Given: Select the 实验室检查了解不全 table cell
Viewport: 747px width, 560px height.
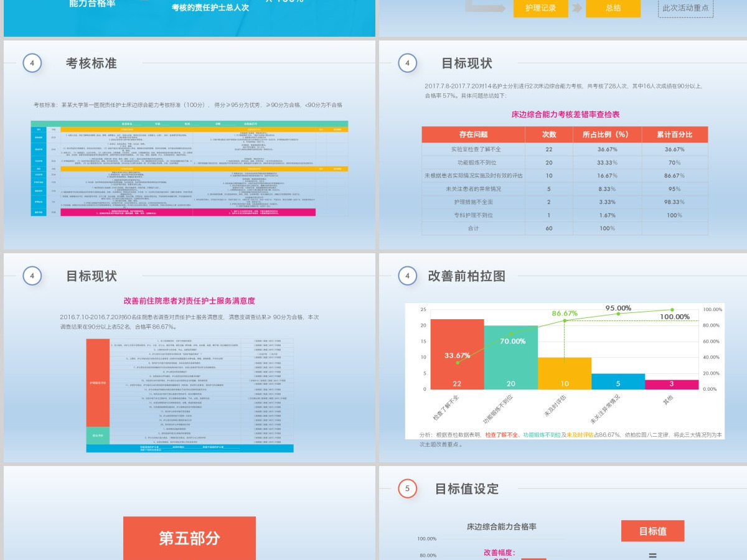Looking at the screenshot, I should (x=473, y=149).
